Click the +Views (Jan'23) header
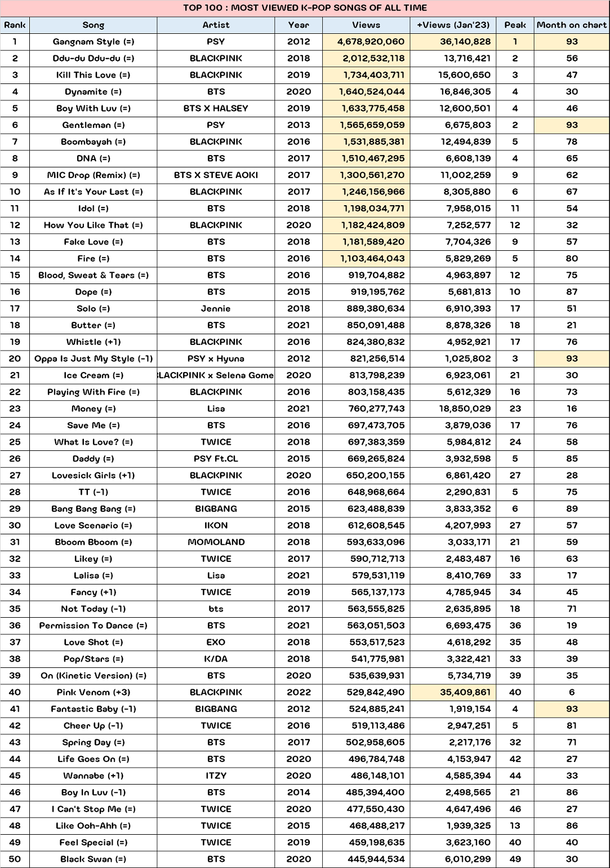Screen dimensions: 610x868 [x=453, y=25]
